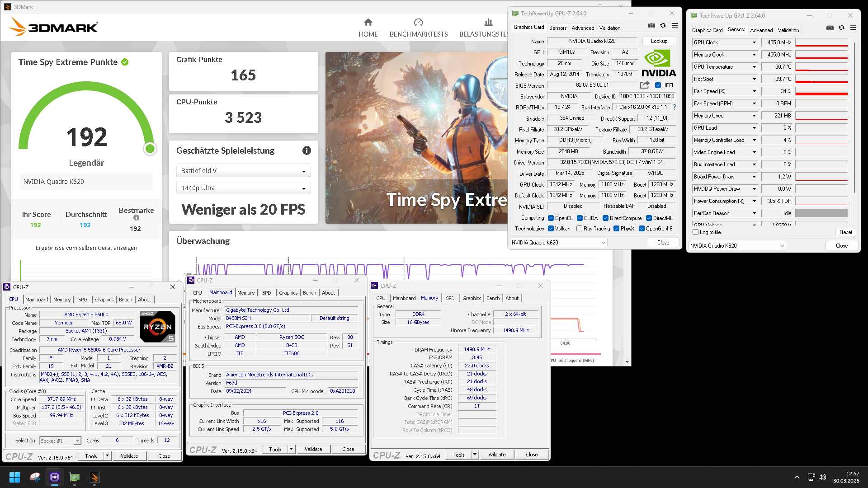Click the Ryzen 5 logo in CPU-Z
The height and width of the screenshot is (488, 868).
pyautogui.click(x=157, y=326)
